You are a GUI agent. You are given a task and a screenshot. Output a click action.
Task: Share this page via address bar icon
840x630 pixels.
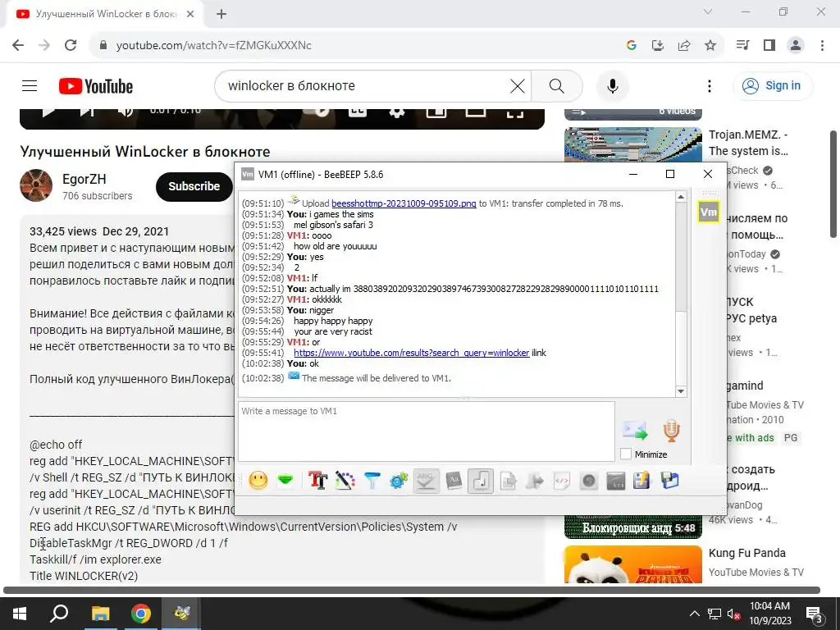point(684,45)
